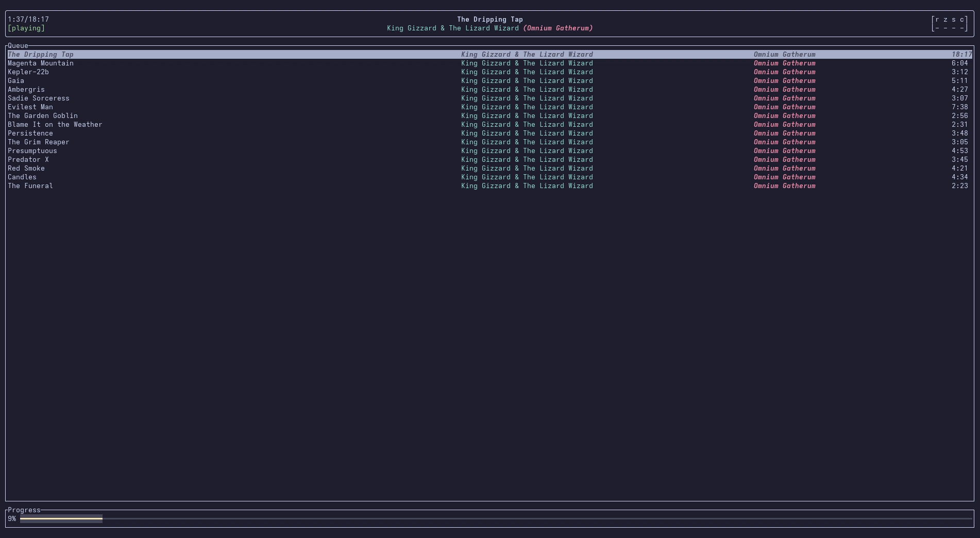Click the 18:17 duration of Dripping Tap
The image size is (980, 538).
961,54
